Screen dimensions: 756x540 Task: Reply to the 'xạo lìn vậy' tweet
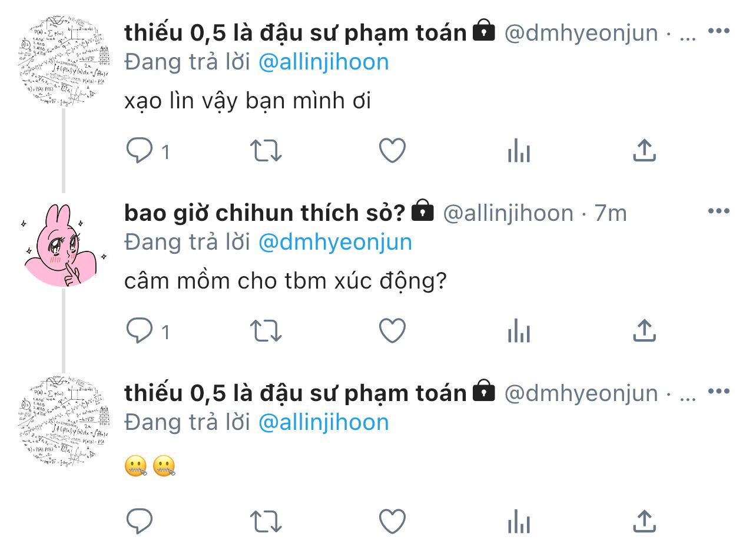(140, 151)
